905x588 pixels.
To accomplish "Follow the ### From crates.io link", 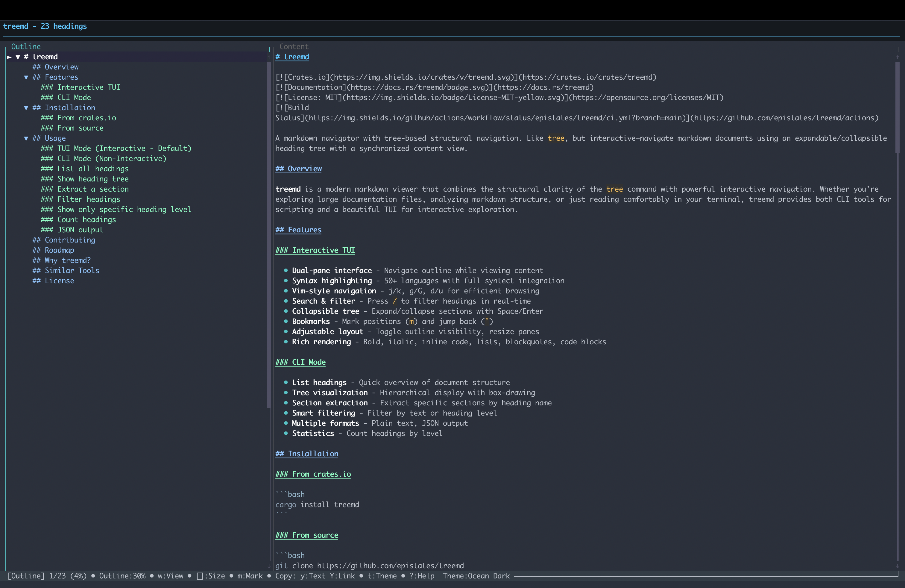I will click(313, 474).
